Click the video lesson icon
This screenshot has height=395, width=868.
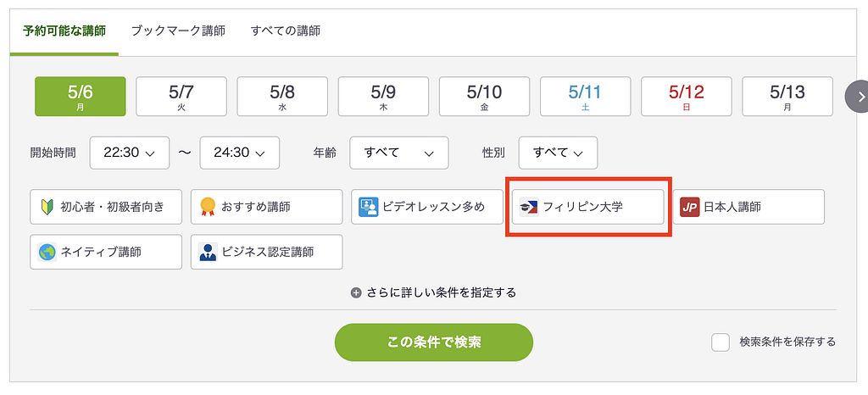[x=368, y=207]
